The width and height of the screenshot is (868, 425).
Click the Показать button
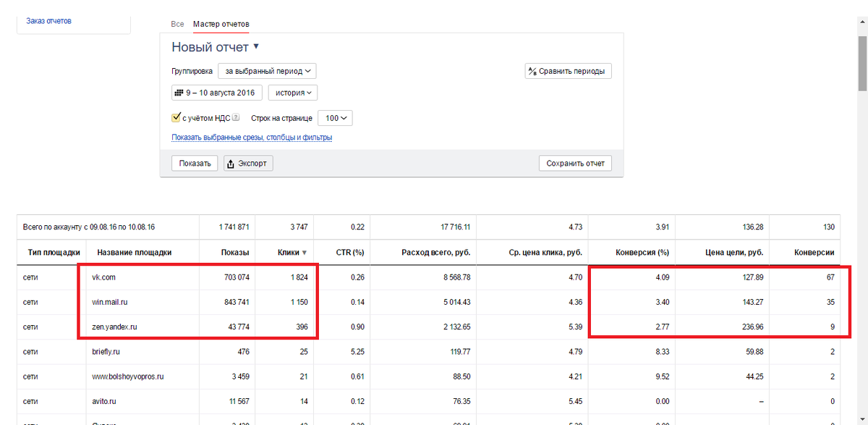(x=195, y=164)
